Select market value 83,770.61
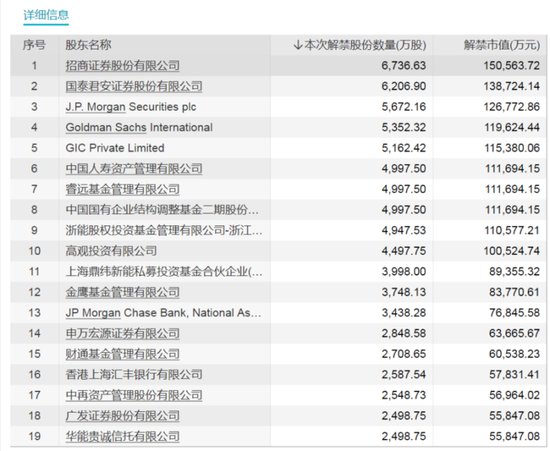This screenshot has width=550, height=451. tap(515, 292)
